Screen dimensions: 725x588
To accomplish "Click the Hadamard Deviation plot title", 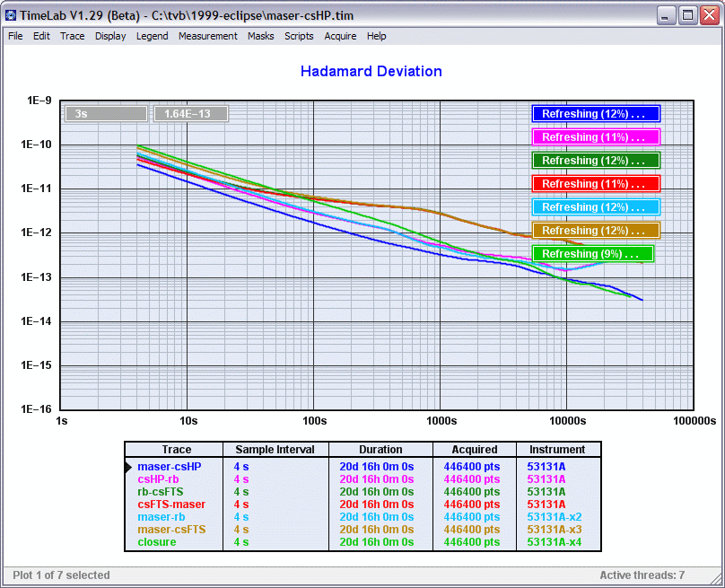I will [371, 71].
